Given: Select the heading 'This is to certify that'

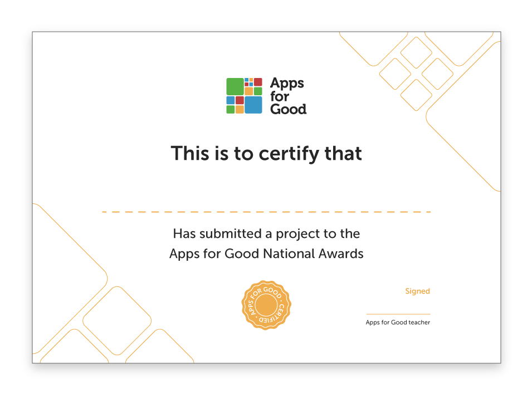Looking at the screenshot, I should tap(266, 153).
